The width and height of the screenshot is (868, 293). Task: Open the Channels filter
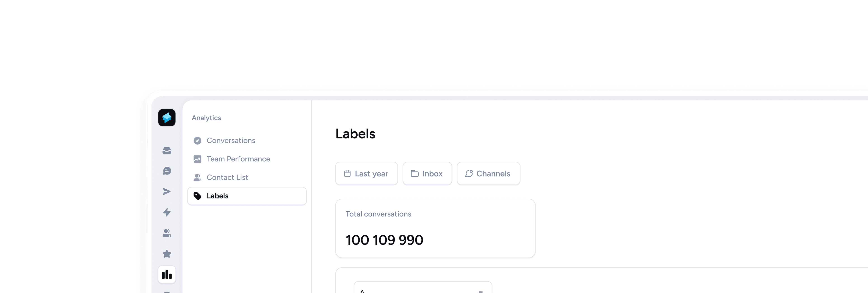tap(488, 174)
